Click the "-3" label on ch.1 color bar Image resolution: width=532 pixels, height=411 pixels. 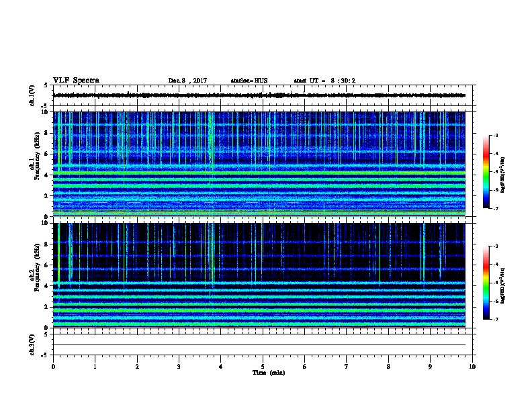click(495, 135)
